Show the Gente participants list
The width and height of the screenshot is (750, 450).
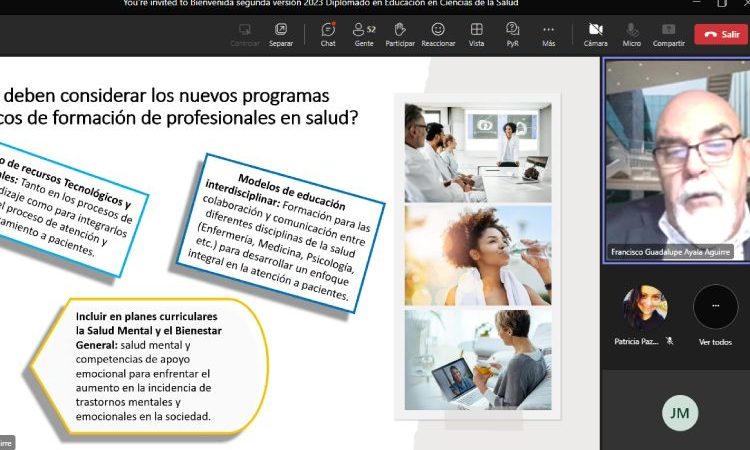point(364,34)
